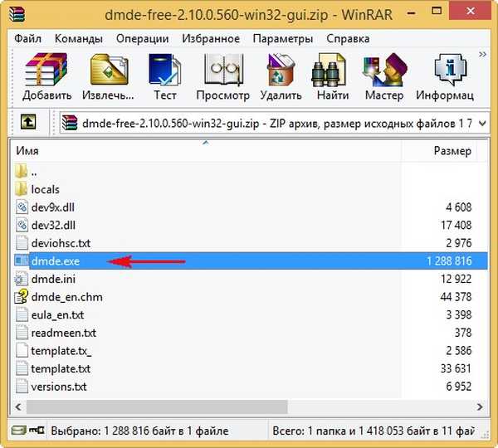498x448 pixels.
Task: Click the horizontal scrollbar left arrow
Action: (18, 407)
